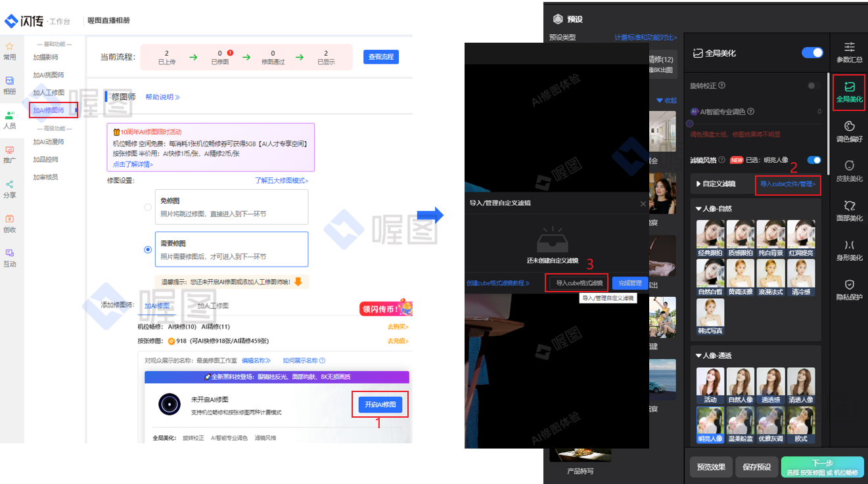868x484 pixels.
Task: Adjust the AI智能专业调色 slider handle
Action: click(689, 123)
